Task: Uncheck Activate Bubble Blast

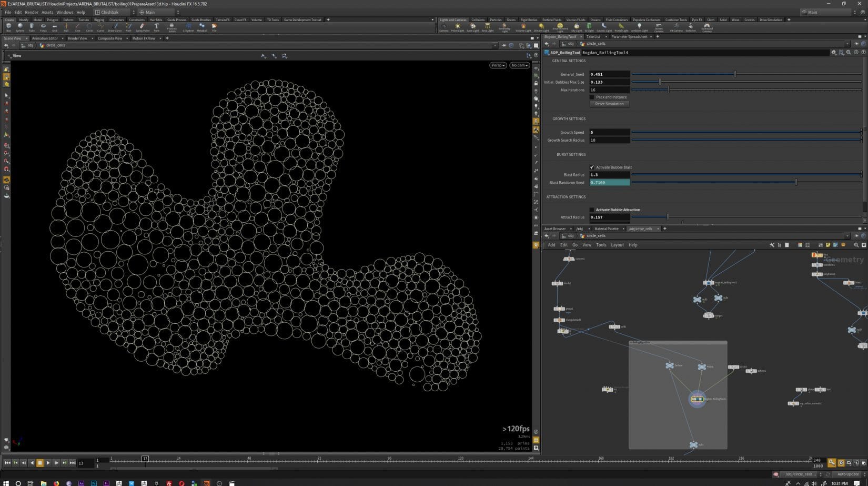Action: click(592, 167)
